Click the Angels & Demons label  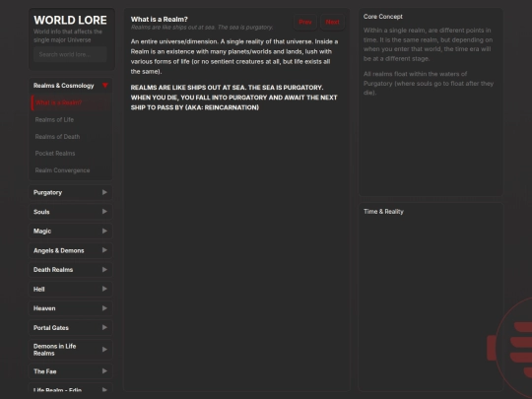tap(59, 251)
